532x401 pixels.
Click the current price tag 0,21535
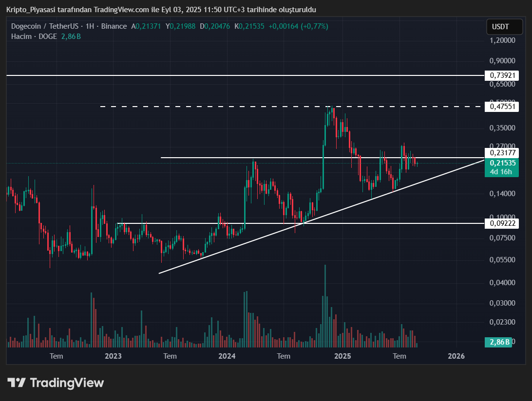502,163
